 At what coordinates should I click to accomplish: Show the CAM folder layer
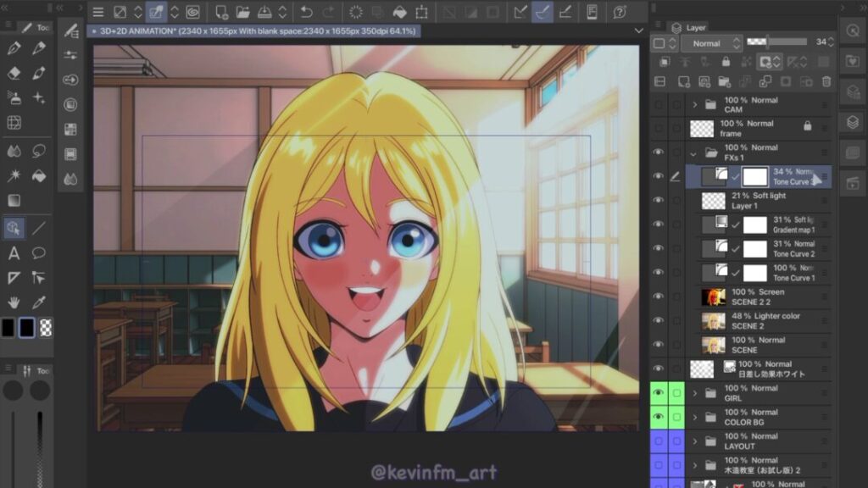(658, 104)
